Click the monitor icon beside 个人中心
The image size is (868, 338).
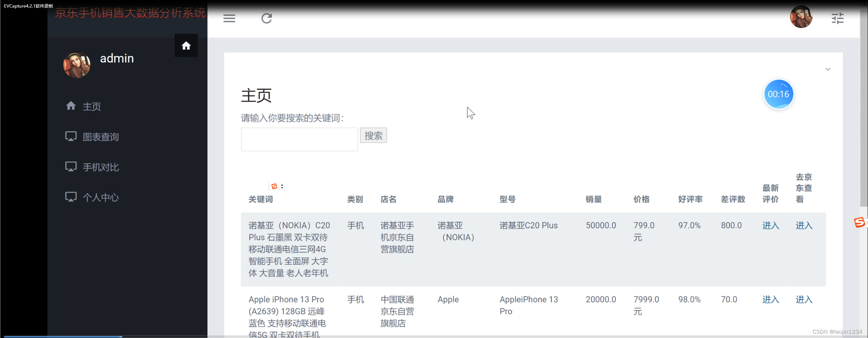(70, 196)
